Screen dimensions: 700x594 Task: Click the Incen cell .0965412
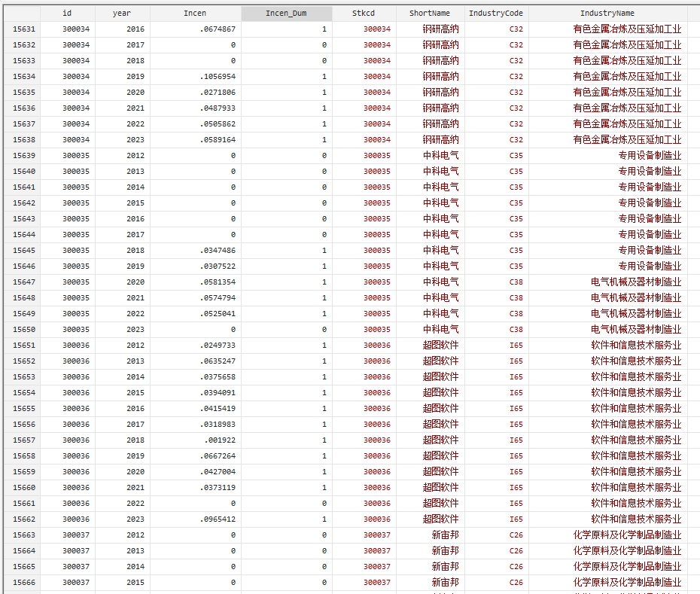point(218,519)
